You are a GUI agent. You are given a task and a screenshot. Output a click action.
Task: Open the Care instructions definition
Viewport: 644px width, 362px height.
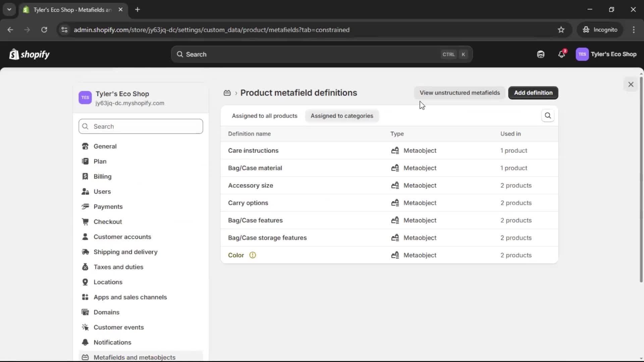tap(253, 150)
